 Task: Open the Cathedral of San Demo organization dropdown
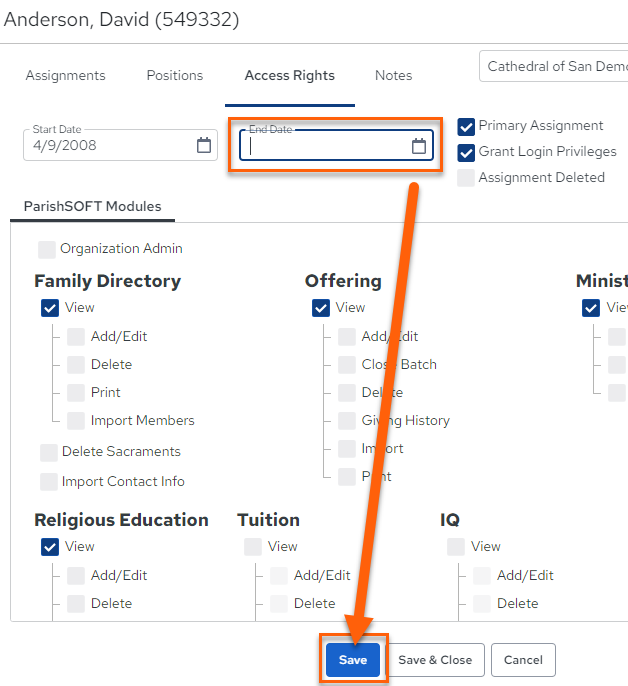pyautogui.click(x=554, y=66)
